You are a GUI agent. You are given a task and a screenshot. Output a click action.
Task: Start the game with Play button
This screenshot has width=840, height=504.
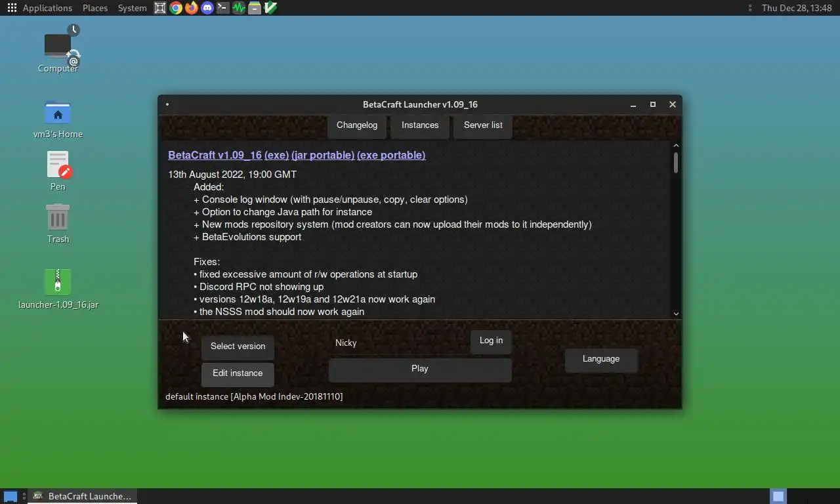pyautogui.click(x=420, y=369)
